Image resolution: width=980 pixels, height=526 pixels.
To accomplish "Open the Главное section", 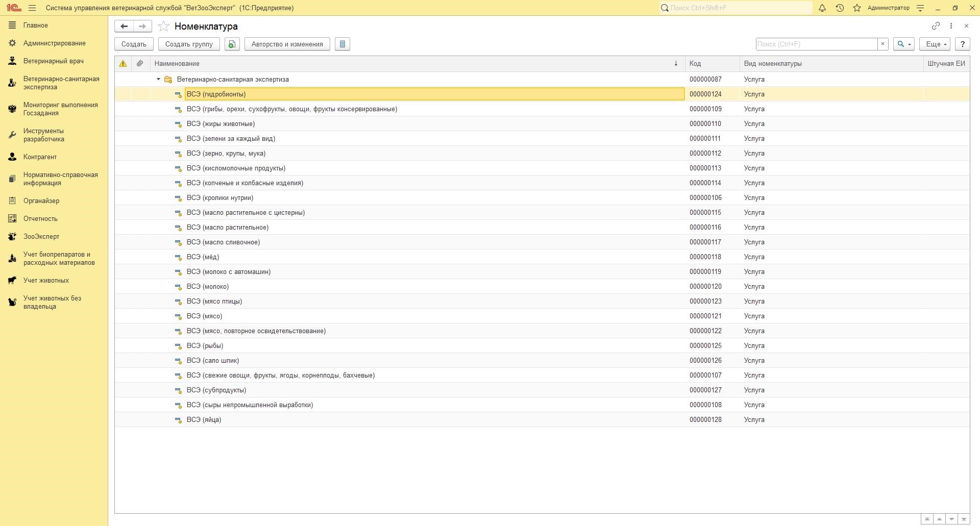I will [x=36, y=26].
